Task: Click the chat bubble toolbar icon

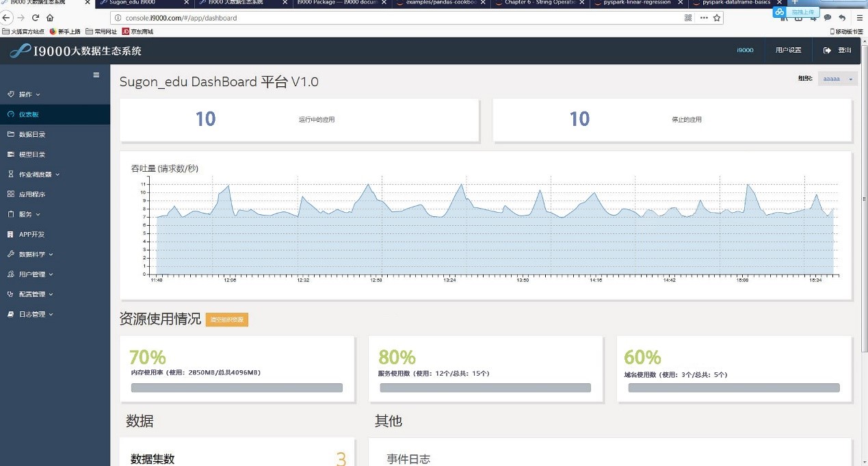Action: coord(828,18)
